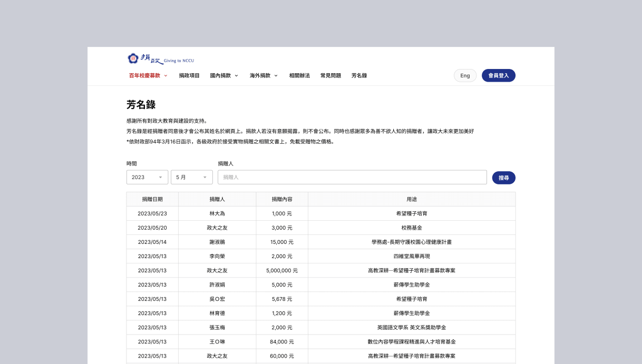Click donor name 張玉梅
Viewport: 642px width, 364px height.
[x=217, y=327]
